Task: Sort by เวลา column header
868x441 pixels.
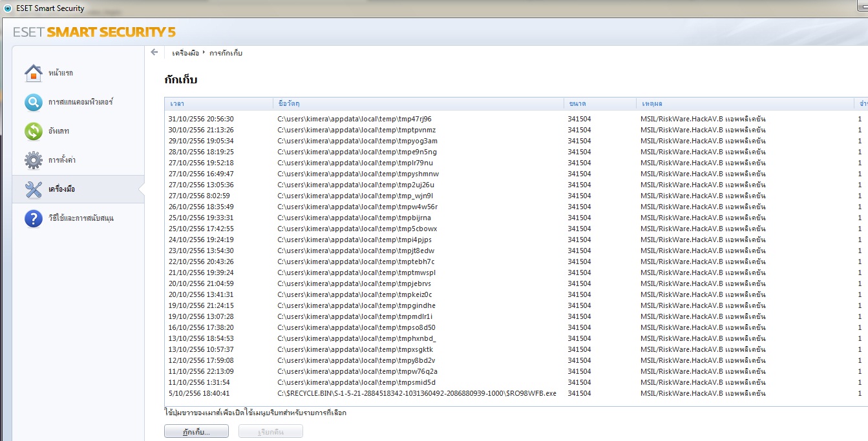Action: tap(219, 103)
